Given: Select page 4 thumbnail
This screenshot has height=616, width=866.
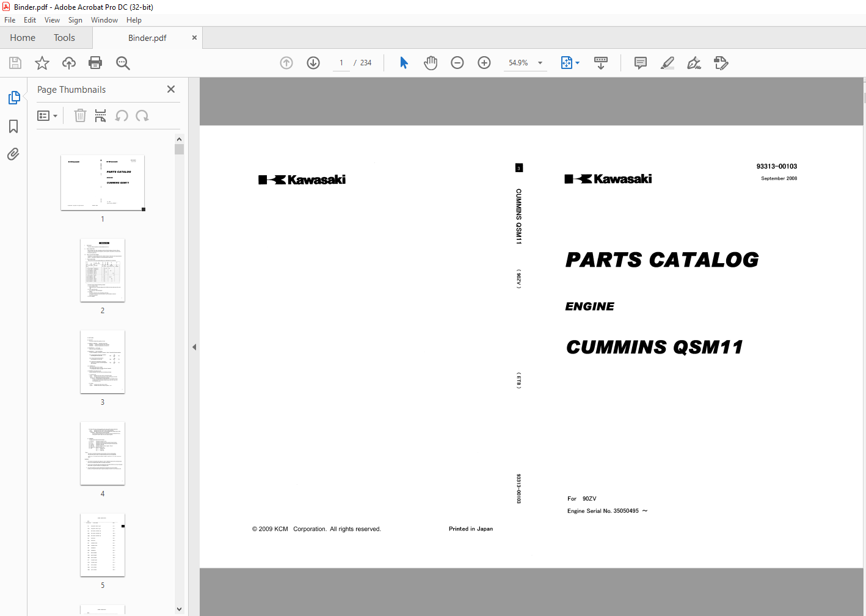Looking at the screenshot, I should pos(103,454).
